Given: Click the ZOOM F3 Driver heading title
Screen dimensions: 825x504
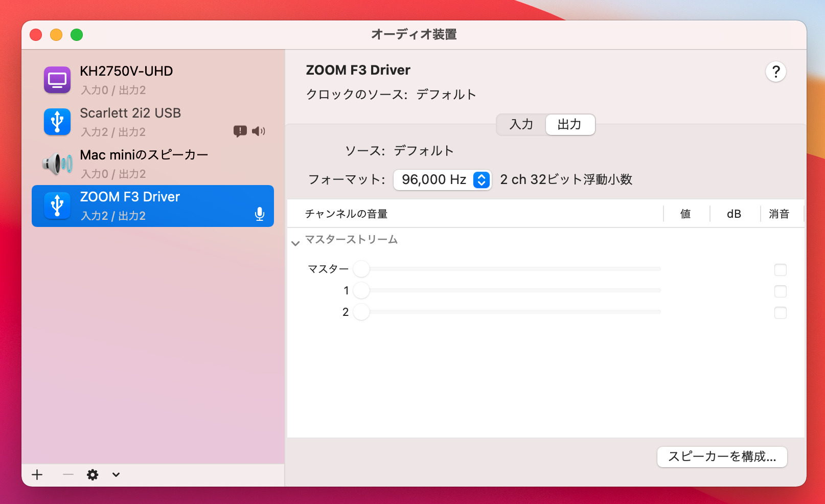Looking at the screenshot, I should pos(358,70).
